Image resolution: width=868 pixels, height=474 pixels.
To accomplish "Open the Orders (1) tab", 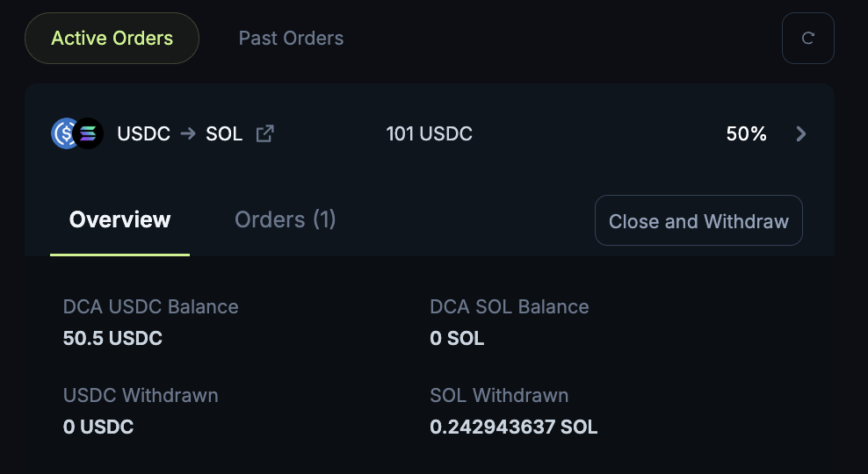I will (x=285, y=219).
